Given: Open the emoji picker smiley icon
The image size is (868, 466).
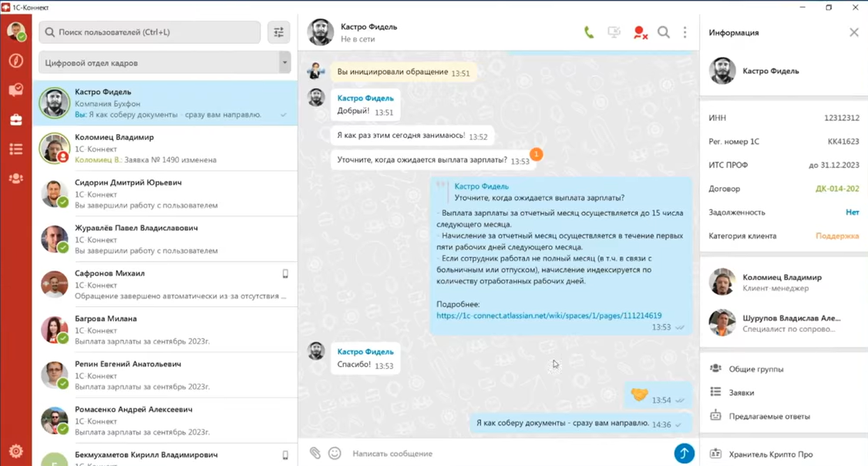Looking at the screenshot, I should [x=335, y=453].
